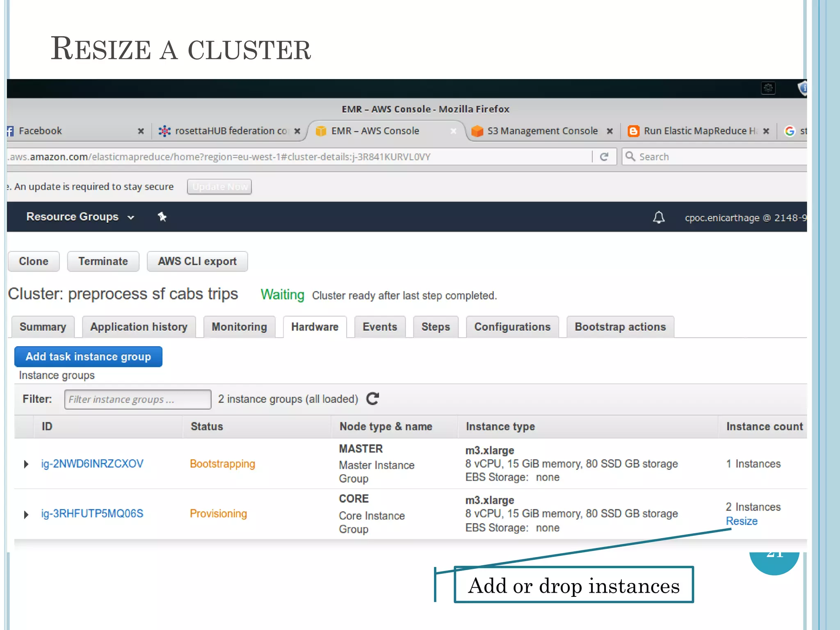Open the Bootstrap actions tab
The width and height of the screenshot is (840, 630).
(x=621, y=327)
